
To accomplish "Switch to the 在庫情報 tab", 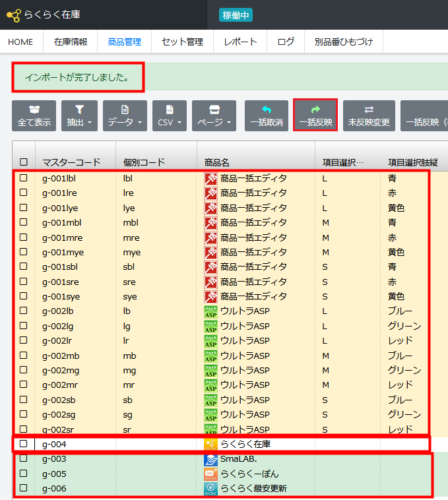I will coord(70,42).
